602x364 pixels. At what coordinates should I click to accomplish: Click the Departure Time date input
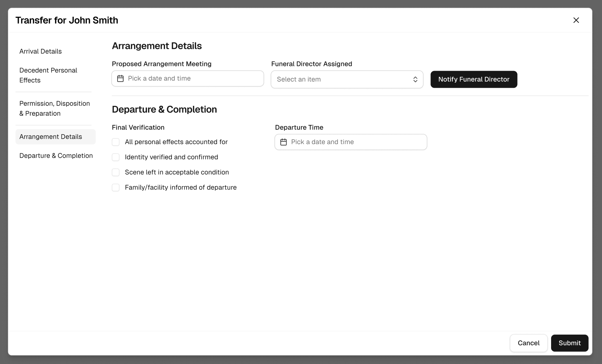pyautogui.click(x=355, y=142)
